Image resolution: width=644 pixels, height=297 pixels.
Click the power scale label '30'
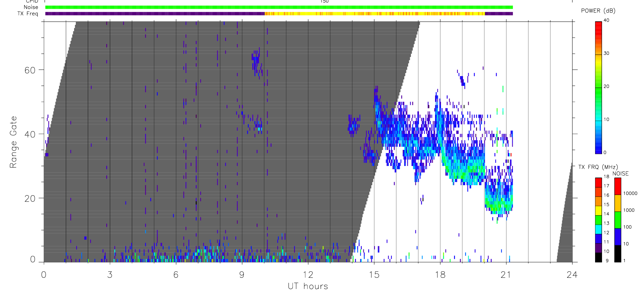(606, 53)
